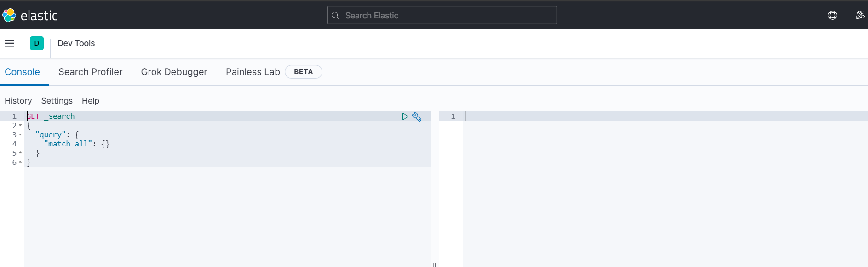Open the Grok Debugger tab
Image resolution: width=868 pixels, height=267 pixels.
coord(174,72)
